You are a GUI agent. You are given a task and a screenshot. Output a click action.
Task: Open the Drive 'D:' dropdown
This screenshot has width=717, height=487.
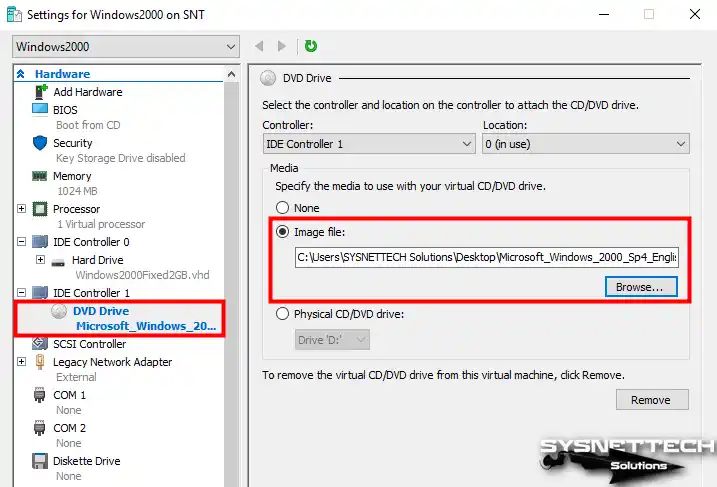point(332,340)
